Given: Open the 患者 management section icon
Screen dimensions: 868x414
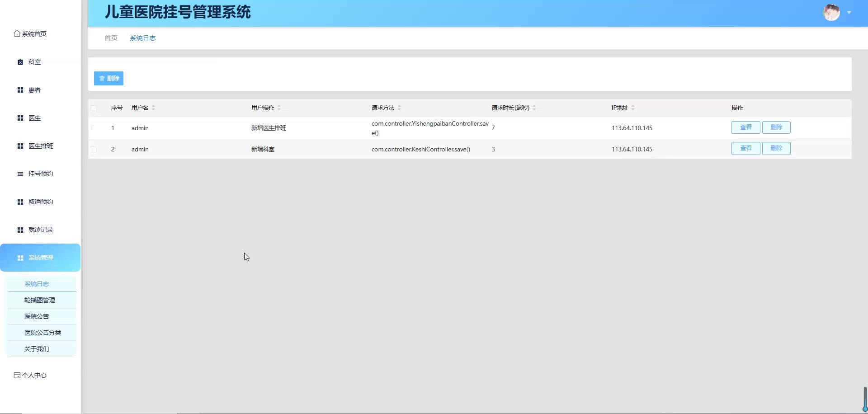Looking at the screenshot, I should [20, 90].
